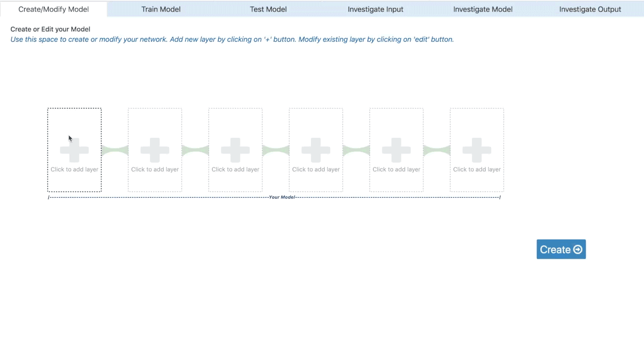The height and width of the screenshot is (348, 644).
Task: Go to the Test Model tab
Action: [268, 9]
